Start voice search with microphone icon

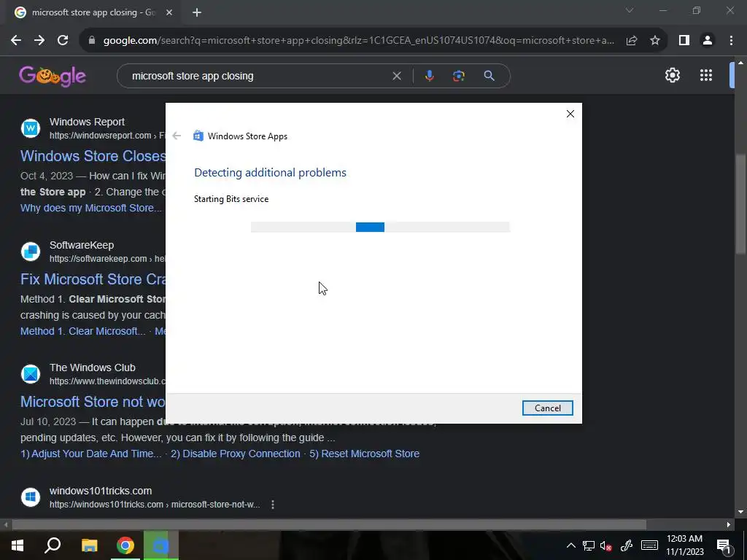429,76
